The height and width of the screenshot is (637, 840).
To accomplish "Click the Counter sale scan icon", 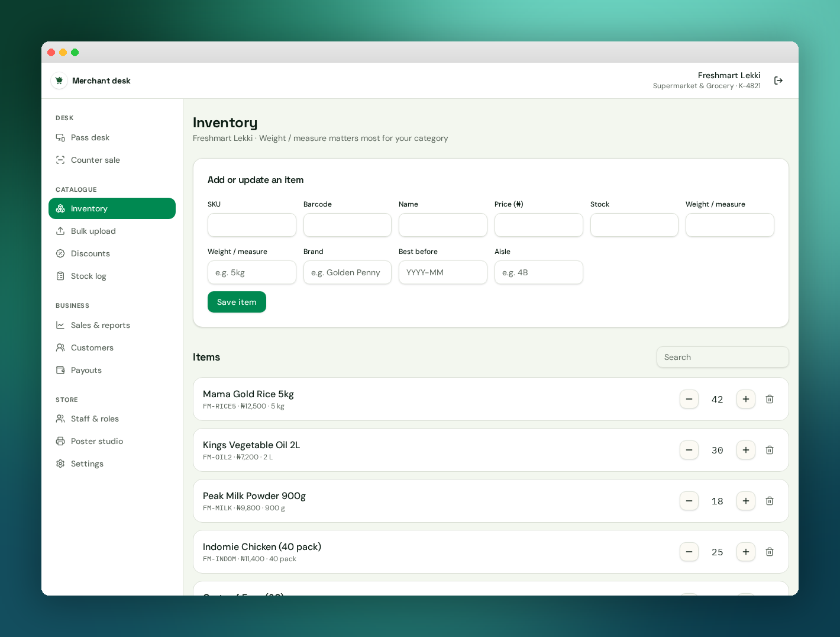I will tap(60, 160).
